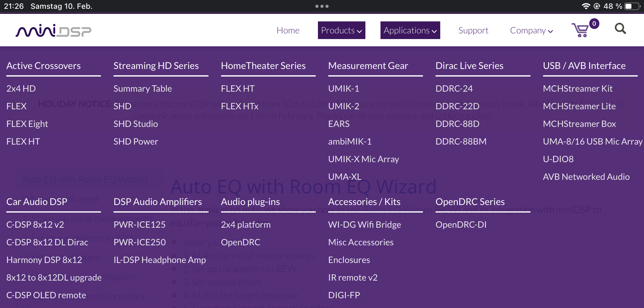Open UMIK-X Mic Array link
Image resolution: width=644 pixels, height=308 pixels.
364,159
